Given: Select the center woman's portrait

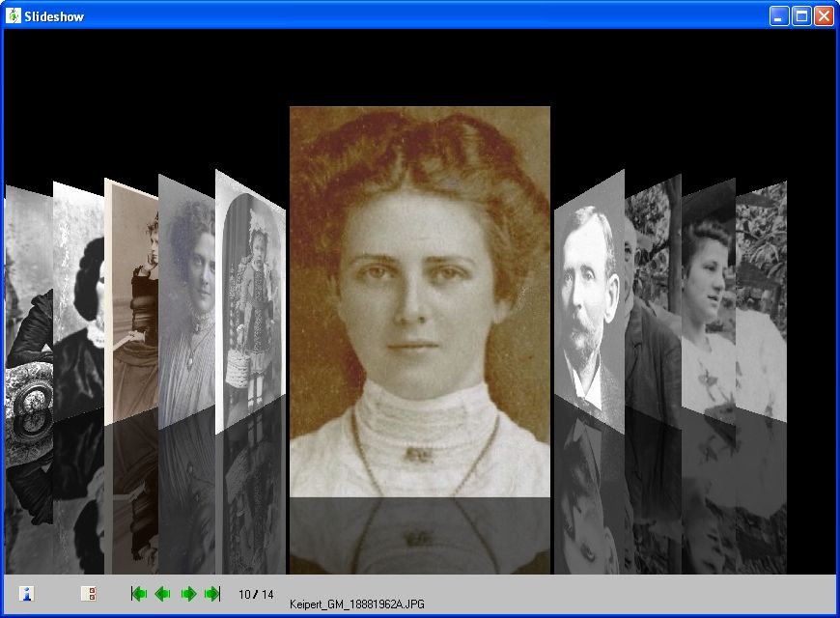Looking at the screenshot, I should click(419, 301).
